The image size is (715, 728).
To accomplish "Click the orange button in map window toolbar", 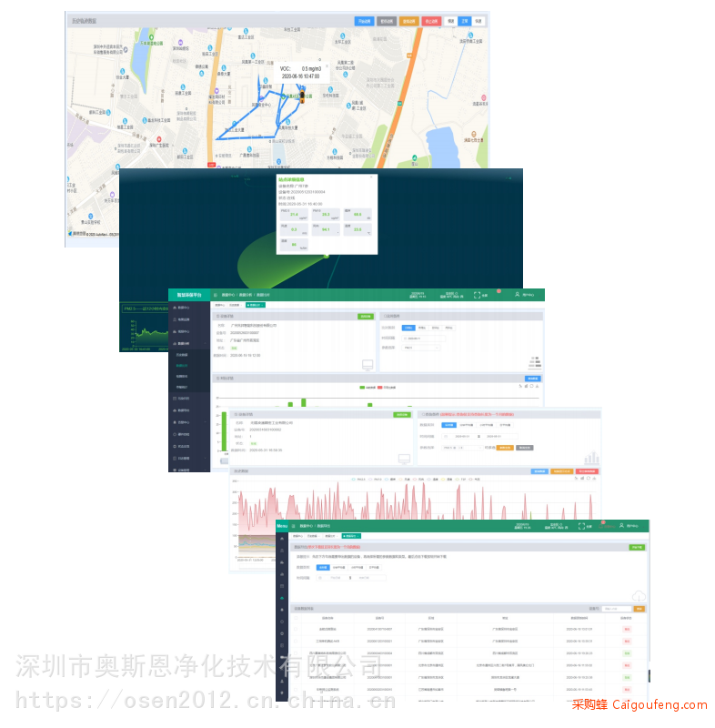I will (x=408, y=21).
